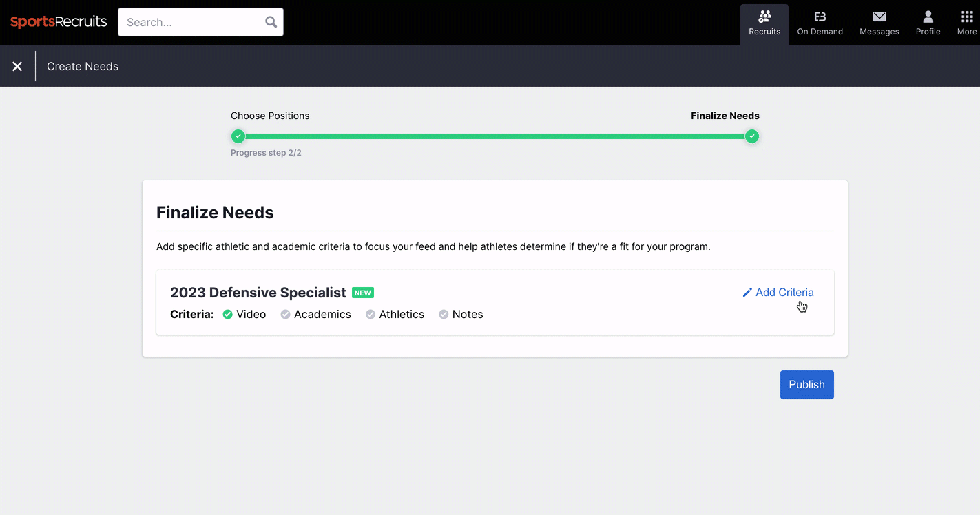980x515 pixels.
Task: Click the Finalize Needs heading
Action: (x=215, y=213)
